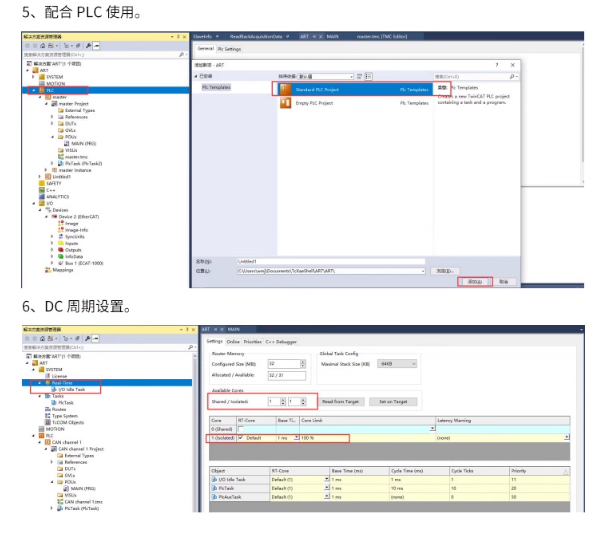602x534 pixels.
Task: Click the Routes icon under SYSTEM
Action: click(x=48, y=409)
